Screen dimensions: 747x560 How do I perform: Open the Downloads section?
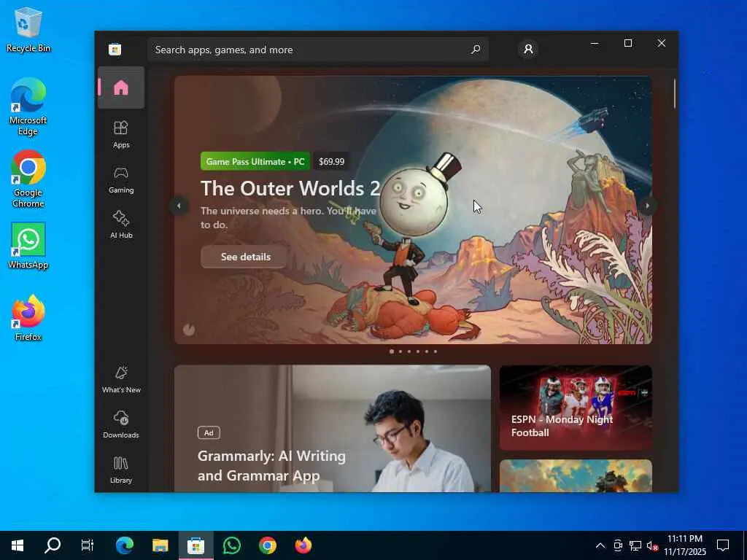(121, 425)
